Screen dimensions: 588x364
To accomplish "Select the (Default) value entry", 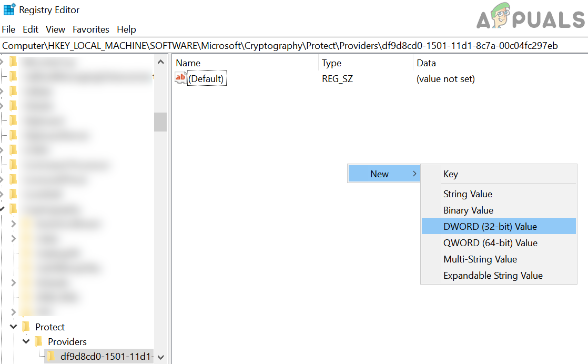I will tap(206, 79).
